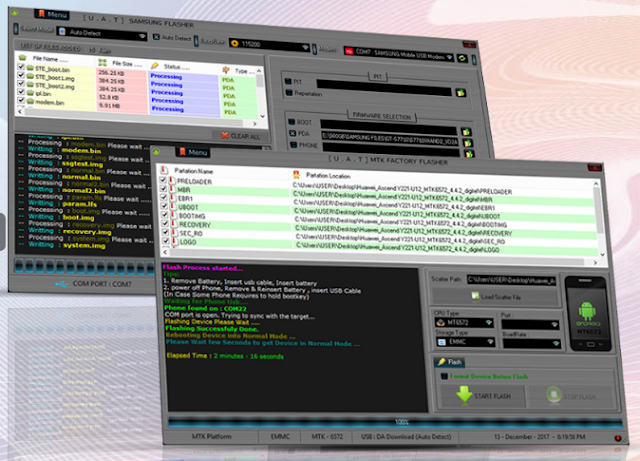This screenshot has height=461, width=640.
Task: Click the PDA firmware path field
Action: click(x=390, y=139)
